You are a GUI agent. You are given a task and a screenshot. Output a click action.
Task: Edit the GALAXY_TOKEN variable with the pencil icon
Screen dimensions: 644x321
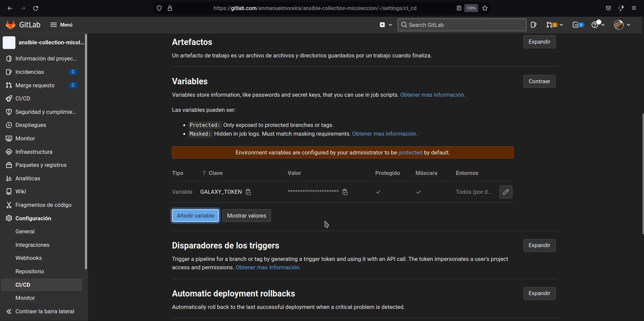[x=506, y=192]
